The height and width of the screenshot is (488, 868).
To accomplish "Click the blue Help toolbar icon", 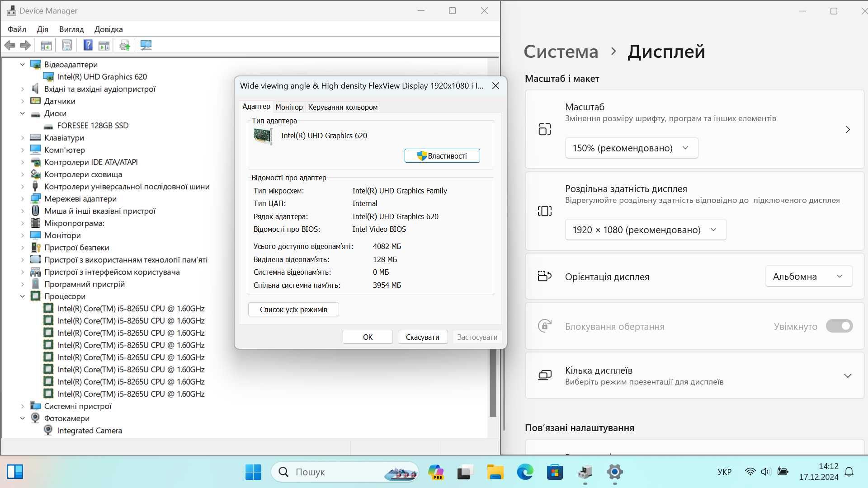I will (x=88, y=45).
